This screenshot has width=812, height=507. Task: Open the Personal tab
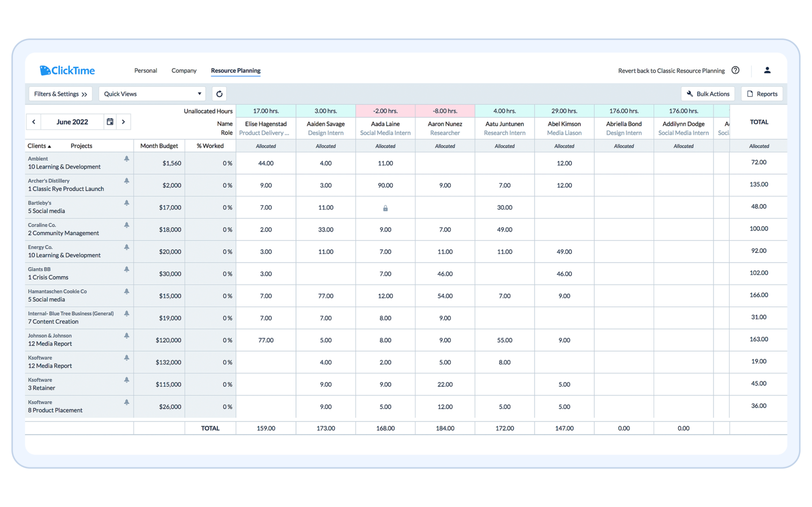pos(145,70)
